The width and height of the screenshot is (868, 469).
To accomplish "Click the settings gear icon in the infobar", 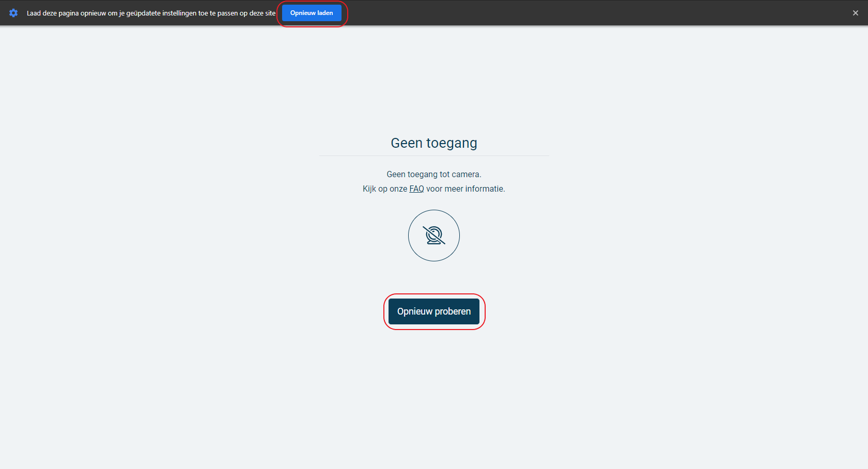I will tap(14, 13).
